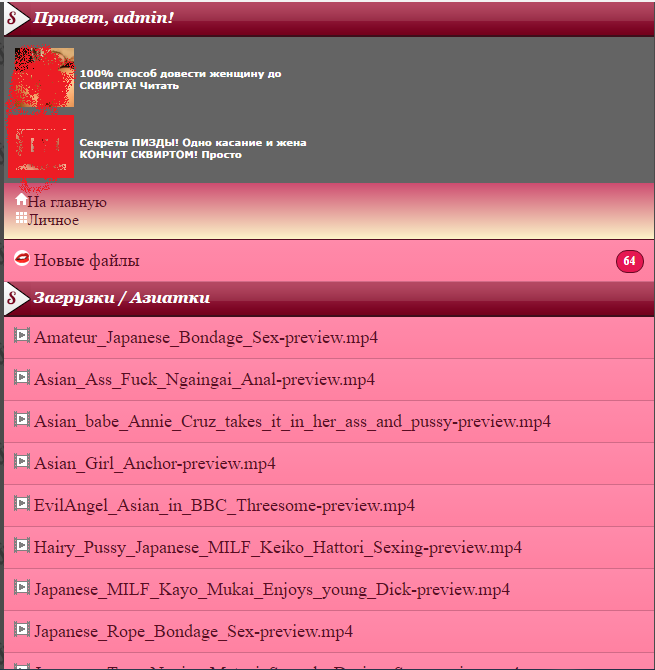Click the video icon beside the Annie_Cruz file
Viewport: 655px width, 670px height.
coord(22,420)
